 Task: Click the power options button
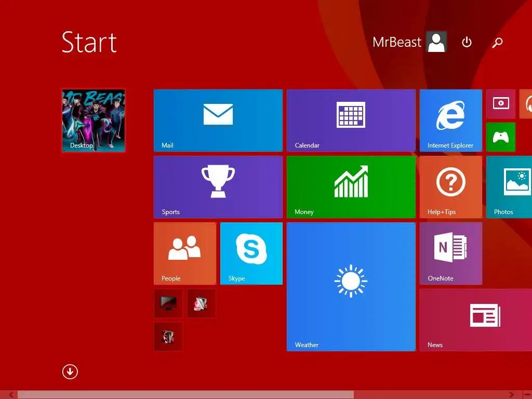[x=467, y=42]
